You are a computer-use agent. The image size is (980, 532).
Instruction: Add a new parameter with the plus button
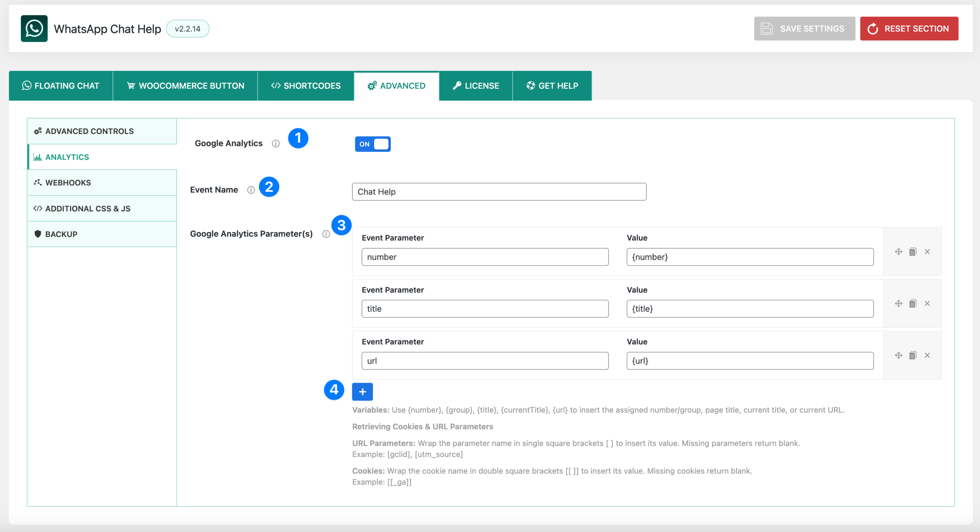[x=362, y=392]
